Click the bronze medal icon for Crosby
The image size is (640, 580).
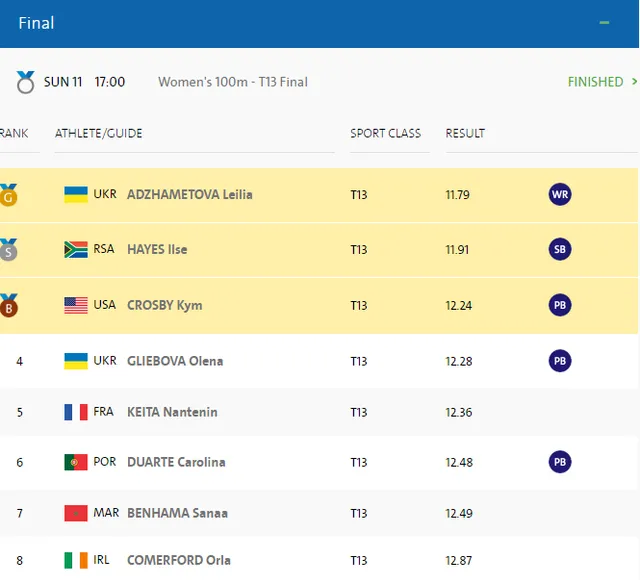9,305
